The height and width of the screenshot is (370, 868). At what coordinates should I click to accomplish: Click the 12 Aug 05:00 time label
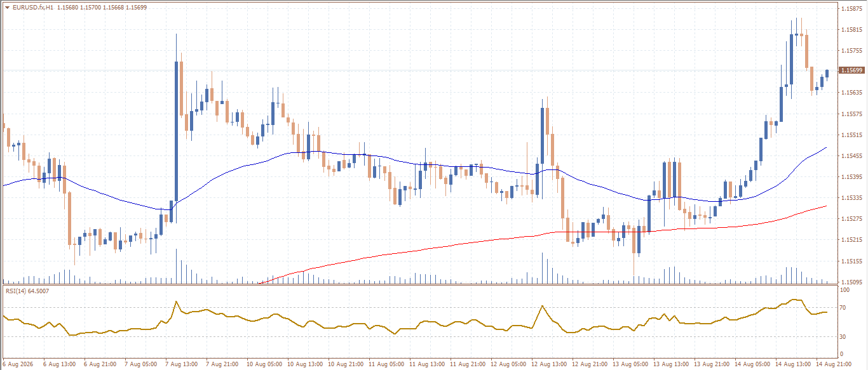[x=508, y=364]
